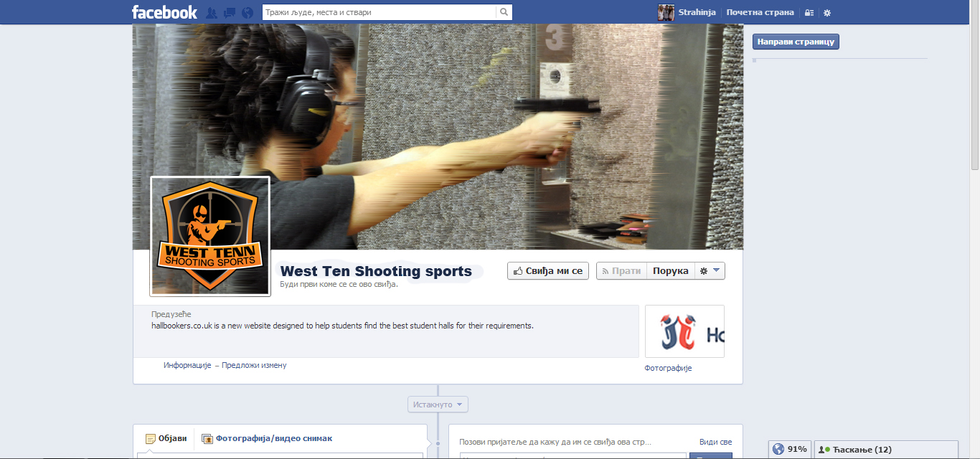Open the Информације link

point(187,365)
